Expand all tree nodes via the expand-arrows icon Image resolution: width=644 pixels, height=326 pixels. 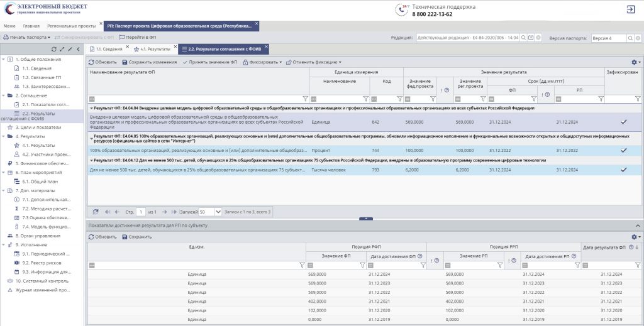point(62,49)
